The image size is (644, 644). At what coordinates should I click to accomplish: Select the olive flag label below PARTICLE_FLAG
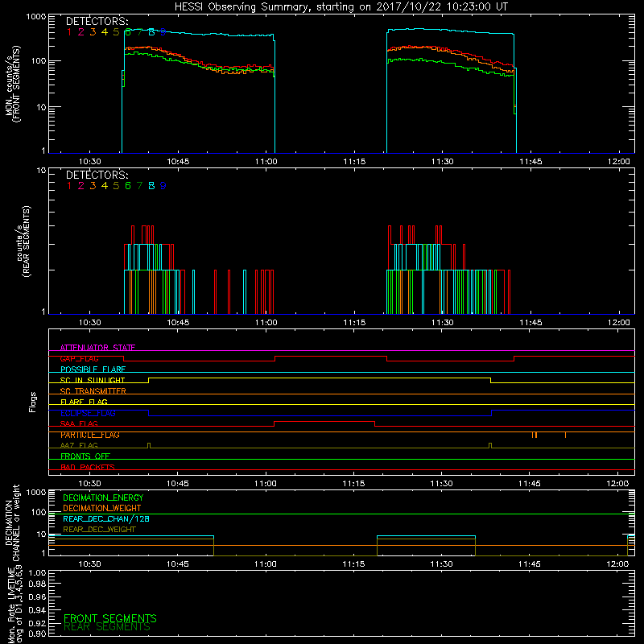click(79, 446)
